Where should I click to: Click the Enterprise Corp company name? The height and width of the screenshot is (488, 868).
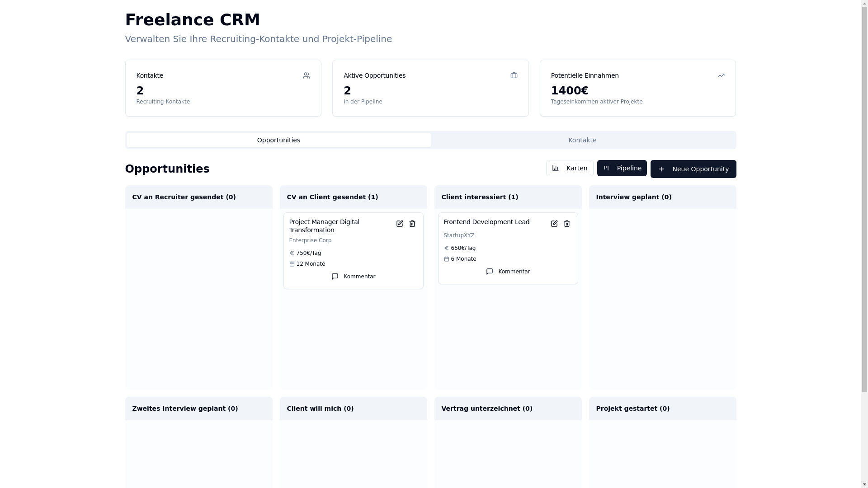coord(311,240)
